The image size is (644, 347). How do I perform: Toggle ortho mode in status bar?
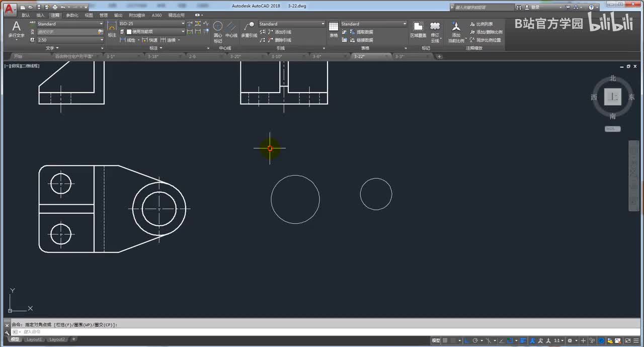[467, 340]
